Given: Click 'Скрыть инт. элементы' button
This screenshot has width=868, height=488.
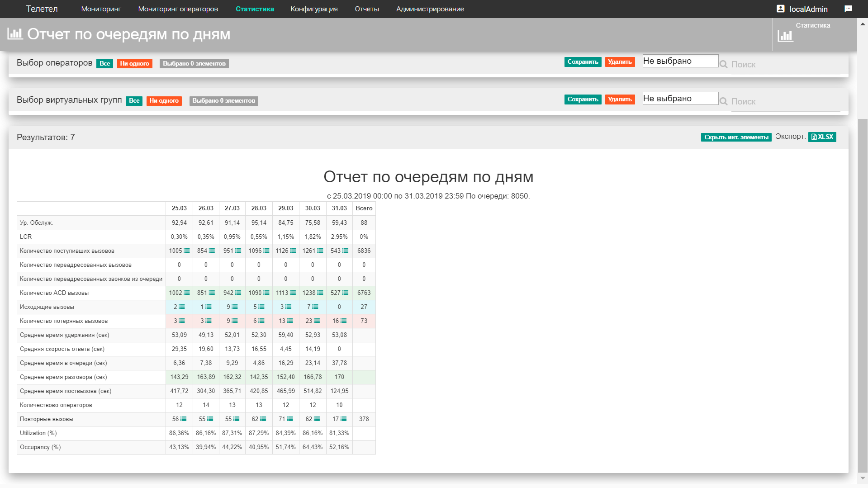Looking at the screenshot, I should click(x=736, y=137).
